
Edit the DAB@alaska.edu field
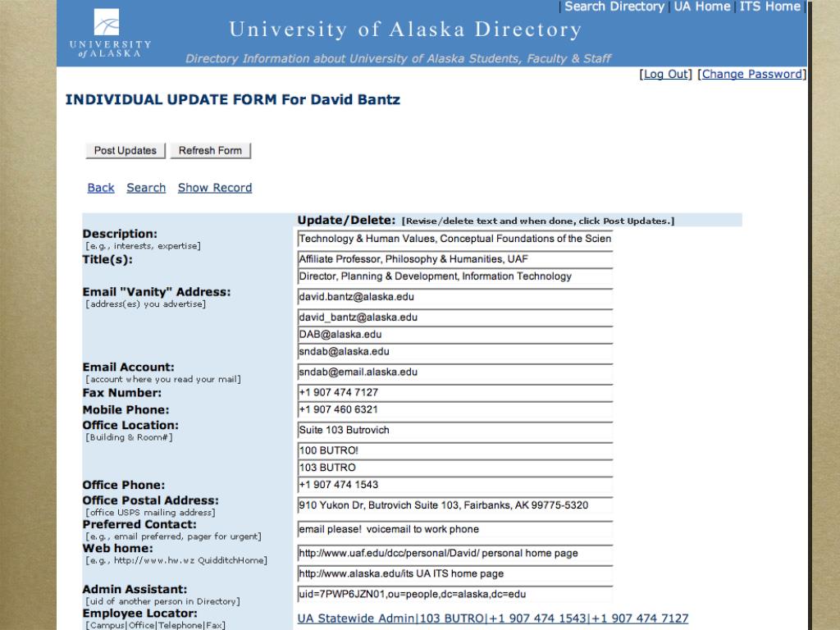pyautogui.click(x=454, y=335)
